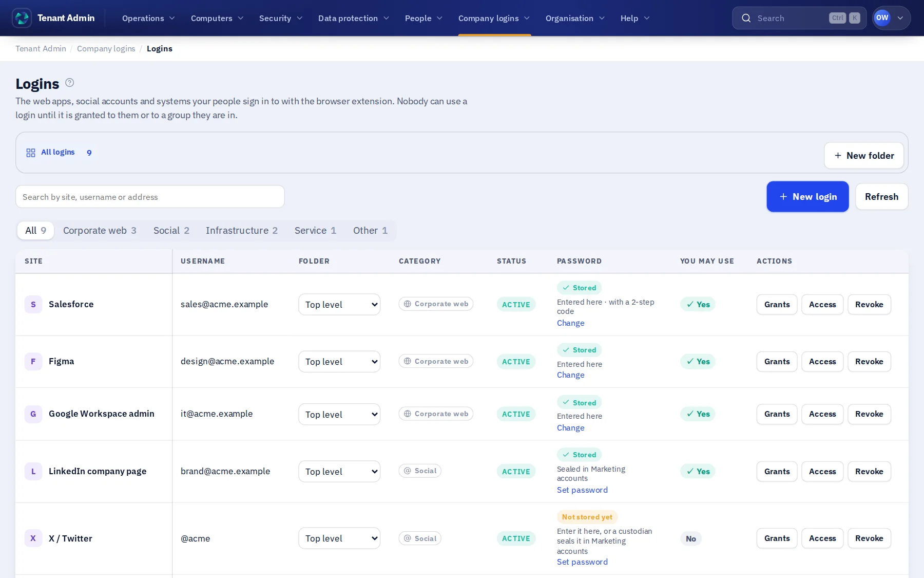Select the All logins folder
The image size is (924, 578).
tap(59, 152)
